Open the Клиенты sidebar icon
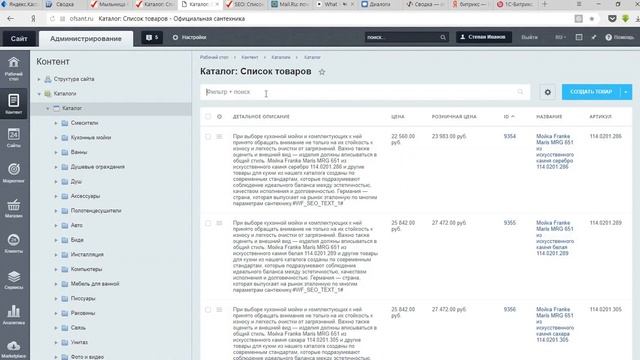The image size is (640, 360). pyautogui.click(x=13, y=243)
